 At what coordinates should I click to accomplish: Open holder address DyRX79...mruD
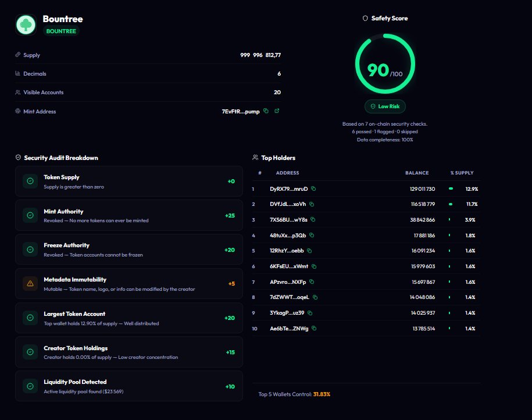[289, 189]
